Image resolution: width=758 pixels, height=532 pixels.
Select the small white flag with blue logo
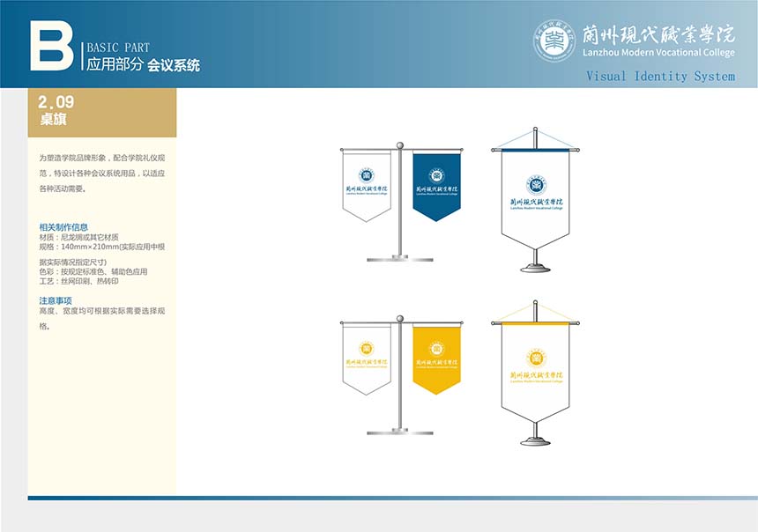tap(366, 186)
